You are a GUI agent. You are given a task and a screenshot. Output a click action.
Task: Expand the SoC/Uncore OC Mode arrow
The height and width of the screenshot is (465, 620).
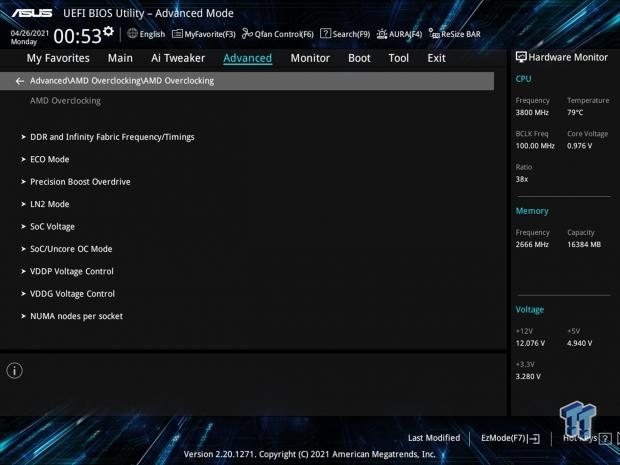coord(23,249)
